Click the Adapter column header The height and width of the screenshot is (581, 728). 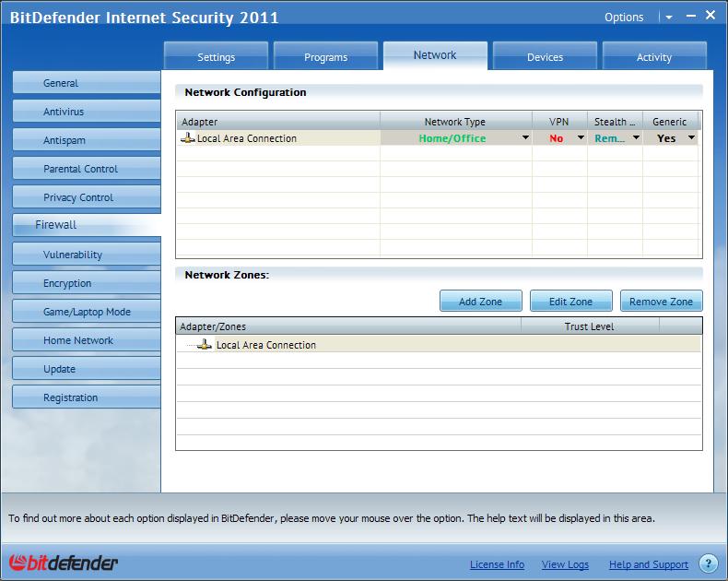[x=278, y=122]
